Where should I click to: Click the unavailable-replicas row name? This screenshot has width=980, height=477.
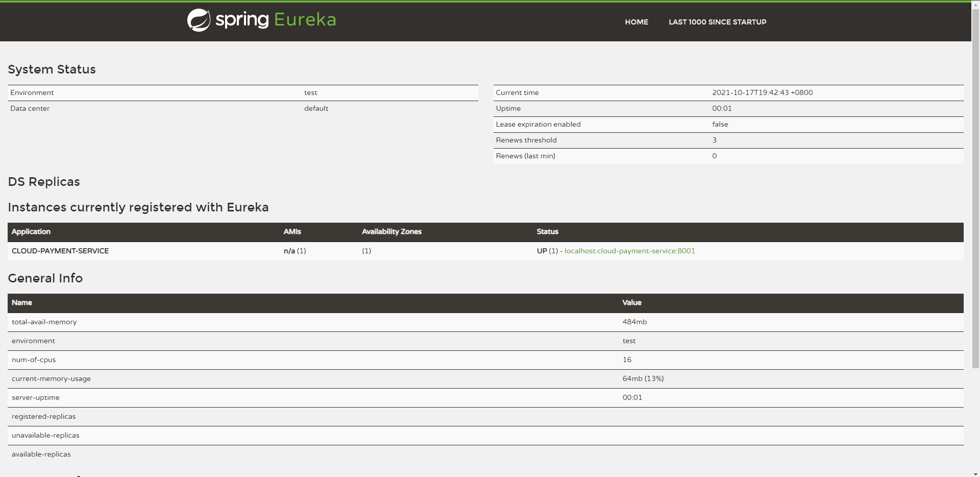click(x=46, y=435)
